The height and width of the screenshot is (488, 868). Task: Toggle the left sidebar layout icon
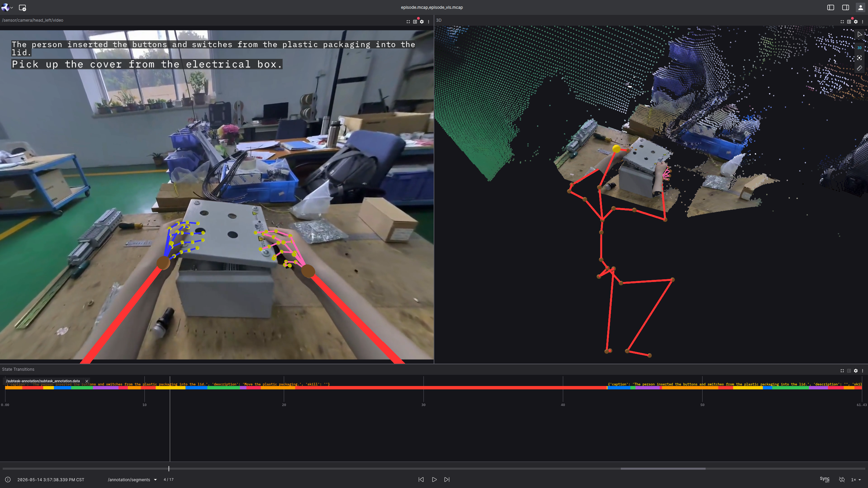click(x=831, y=7)
